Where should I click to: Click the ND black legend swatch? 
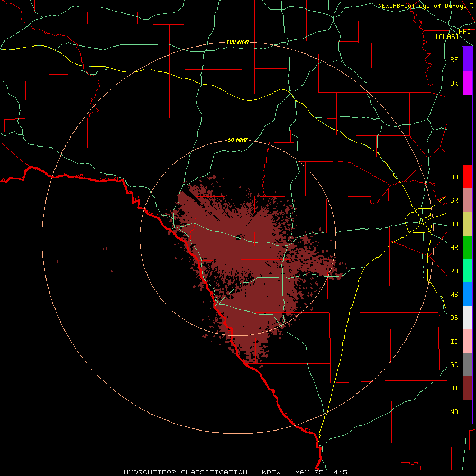[467, 411]
